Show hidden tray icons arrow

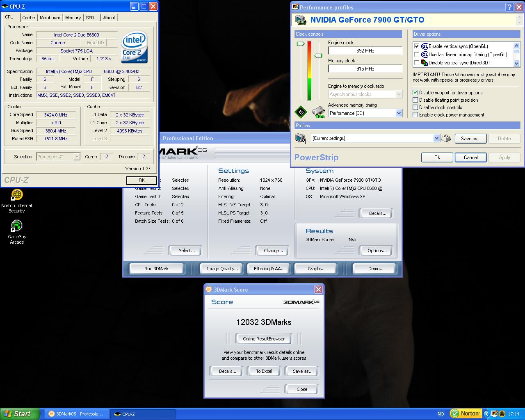point(486,414)
